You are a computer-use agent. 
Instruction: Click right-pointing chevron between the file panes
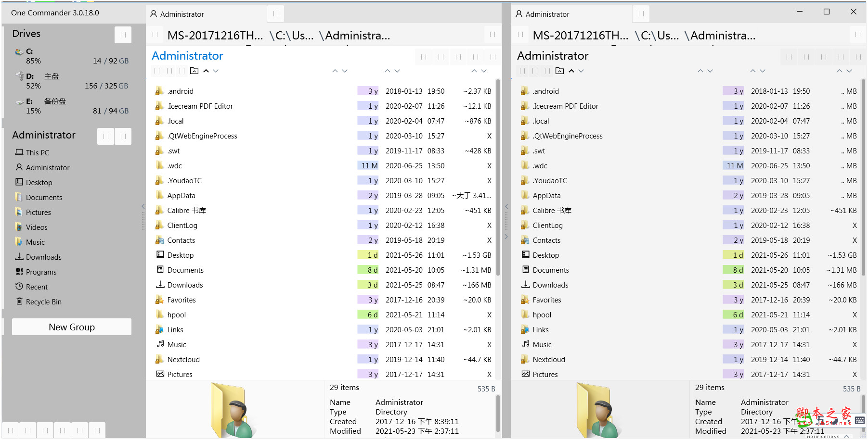click(x=506, y=237)
